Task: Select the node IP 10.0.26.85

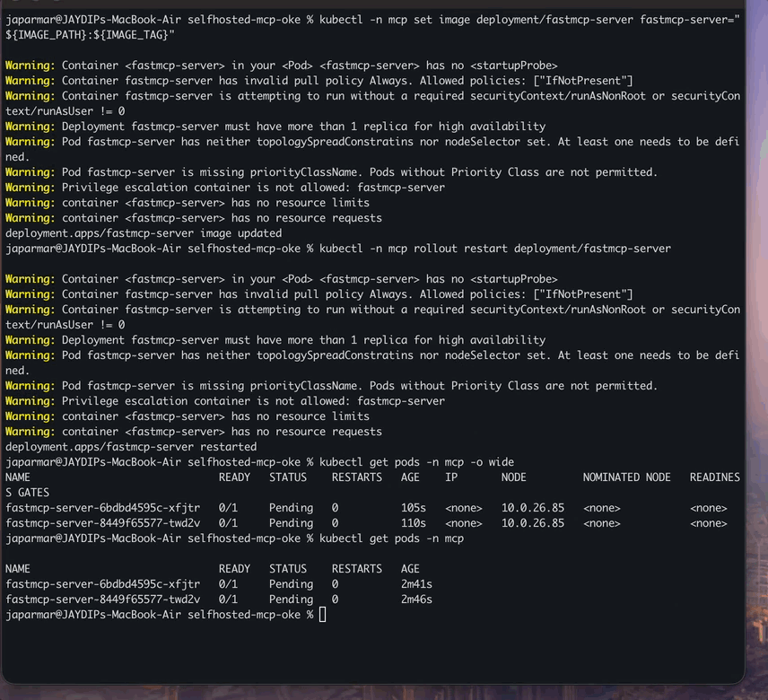Action: tap(534, 507)
